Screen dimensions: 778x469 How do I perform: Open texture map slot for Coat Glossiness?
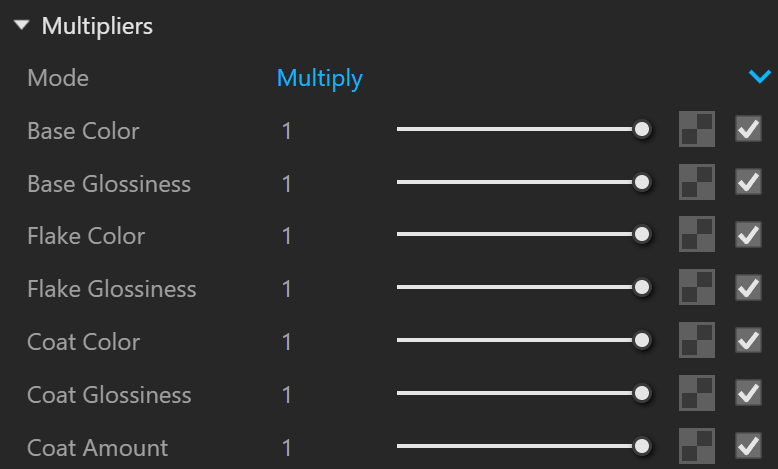tap(697, 393)
